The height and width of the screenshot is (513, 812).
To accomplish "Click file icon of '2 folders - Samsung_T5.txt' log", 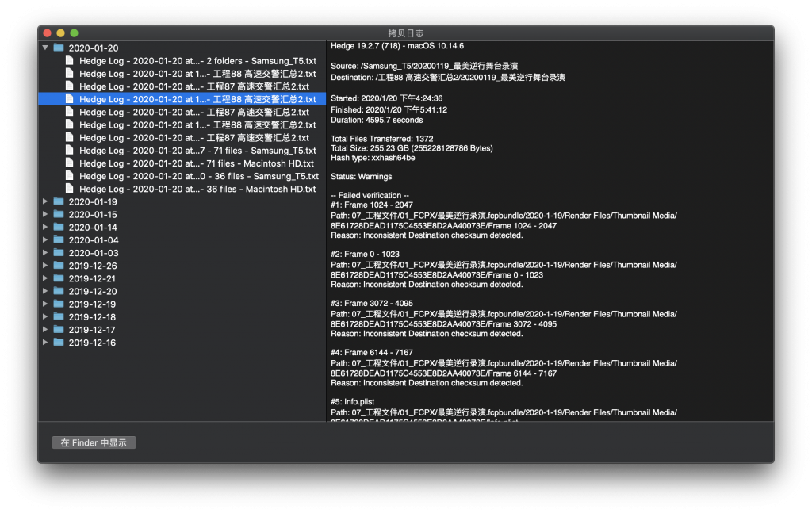I will tap(70, 61).
